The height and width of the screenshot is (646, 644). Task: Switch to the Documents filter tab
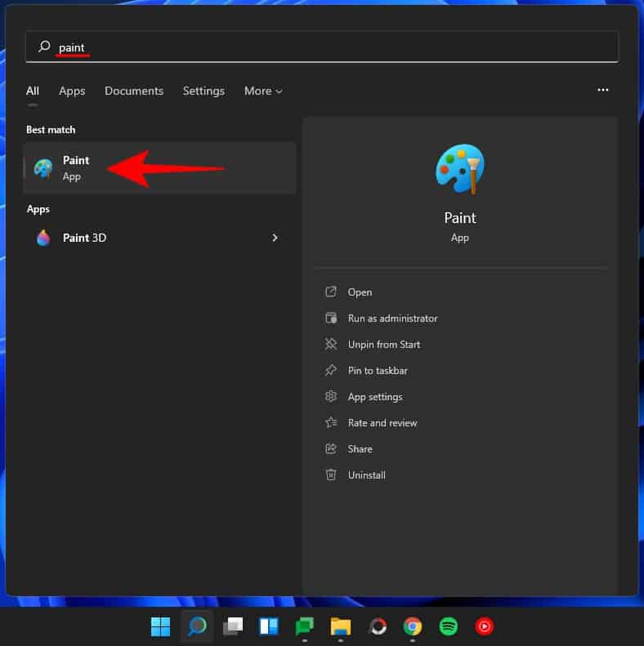134,91
